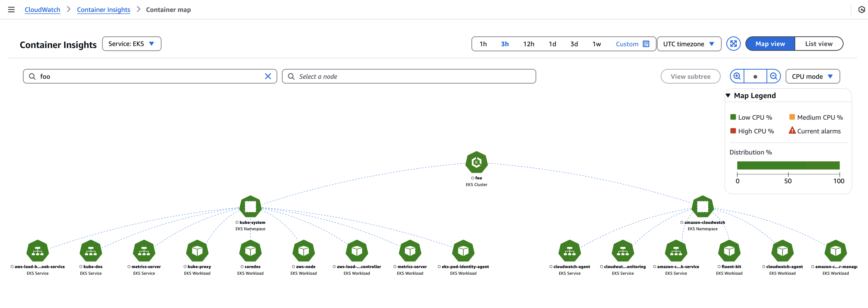Select the 1h time range
Image resolution: width=868 pixels, height=308 pixels.
[x=483, y=44]
